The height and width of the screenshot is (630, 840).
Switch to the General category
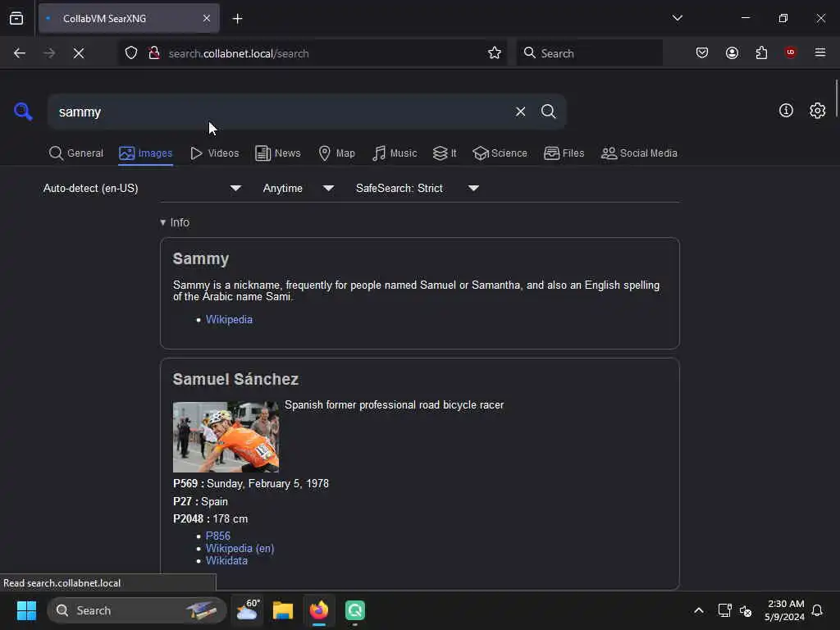pos(76,153)
